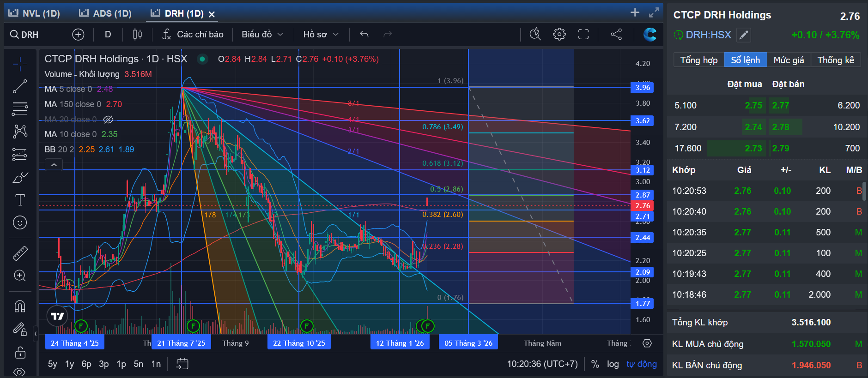Viewport: 868px width, 378px height.
Task: Close the DRH (1D) tab
Action: tap(212, 14)
